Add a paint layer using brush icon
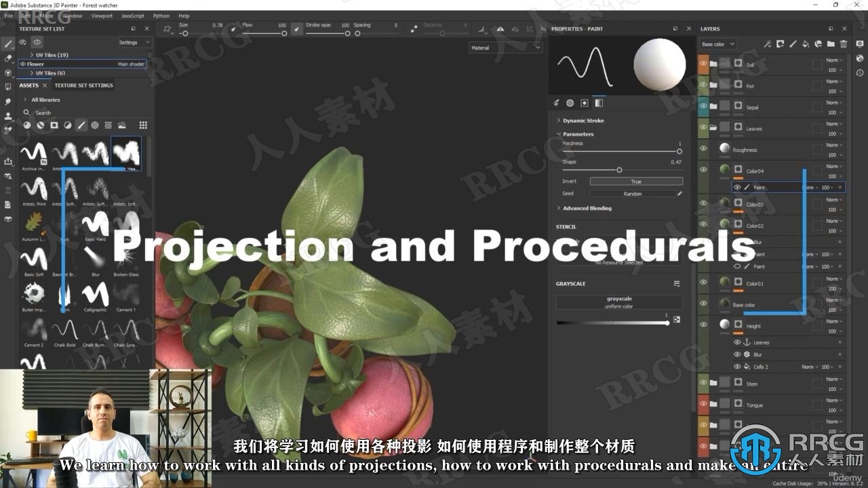Image resolution: width=868 pixels, height=488 pixels. (793, 44)
